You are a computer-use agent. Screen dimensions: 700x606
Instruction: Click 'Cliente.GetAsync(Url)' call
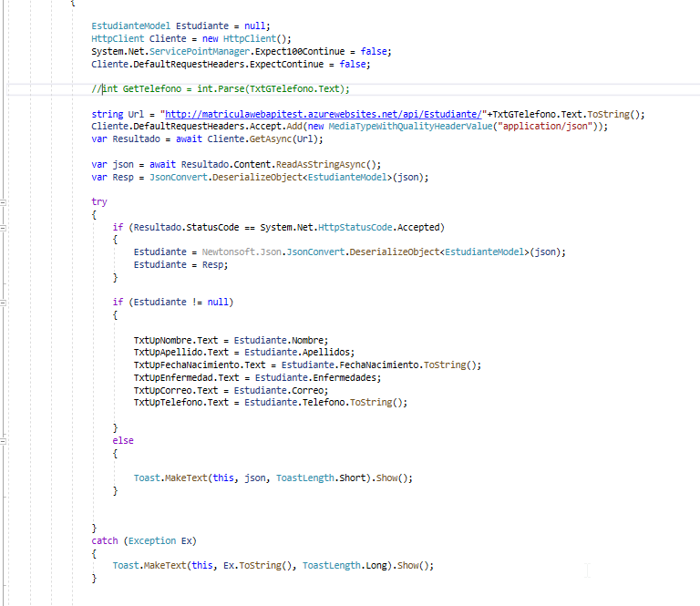[x=264, y=139]
